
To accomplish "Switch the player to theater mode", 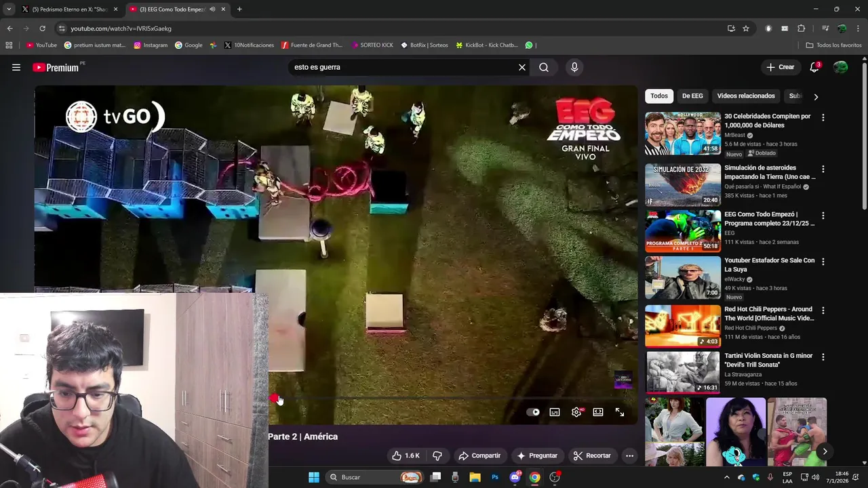I will (598, 412).
